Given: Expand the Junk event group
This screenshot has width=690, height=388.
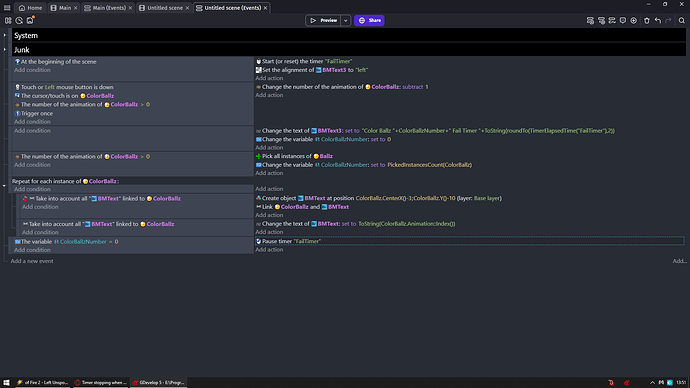Looking at the screenshot, I should pos(5,49).
